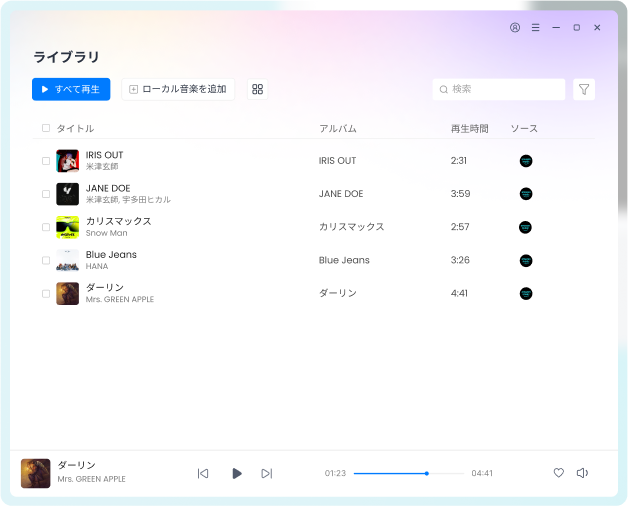
Task: Click the now-playing ダーリン album thumbnail
Action: pos(36,473)
